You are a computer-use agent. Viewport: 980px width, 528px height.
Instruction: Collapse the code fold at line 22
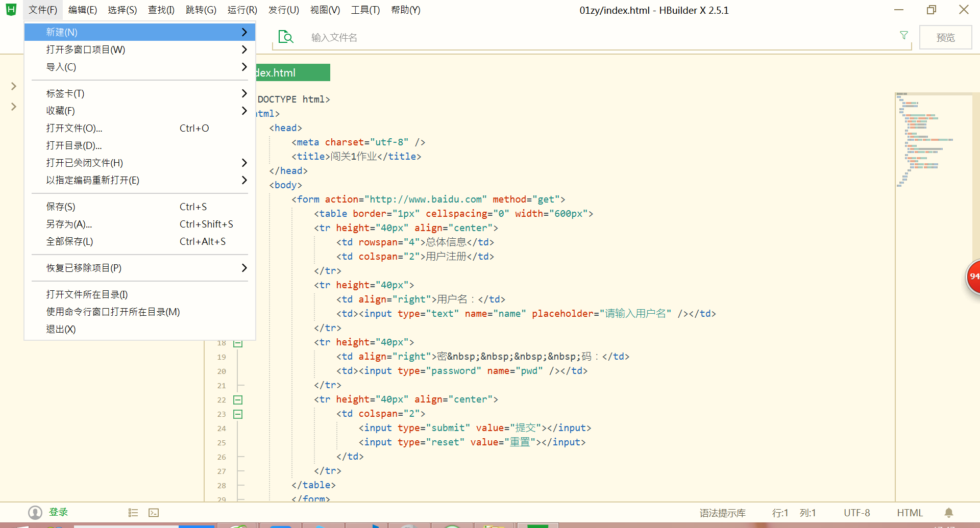pos(237,400)
